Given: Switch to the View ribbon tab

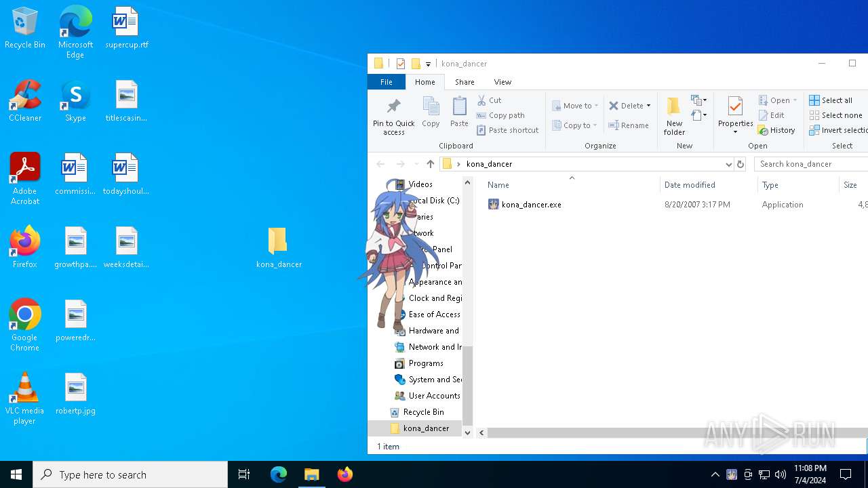Looking at the screenshot, I should point(502,82).
